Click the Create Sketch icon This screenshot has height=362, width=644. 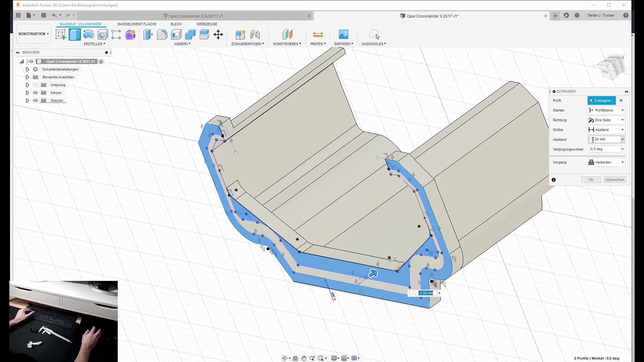[61, 35]
